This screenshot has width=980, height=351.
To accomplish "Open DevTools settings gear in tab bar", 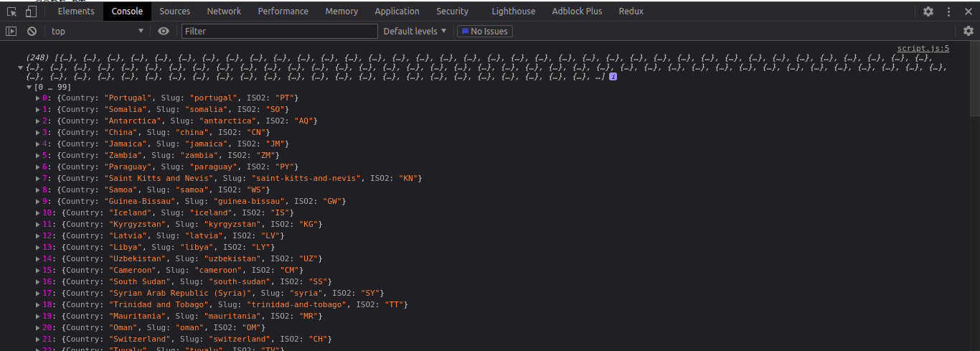I will click(928, 11).
